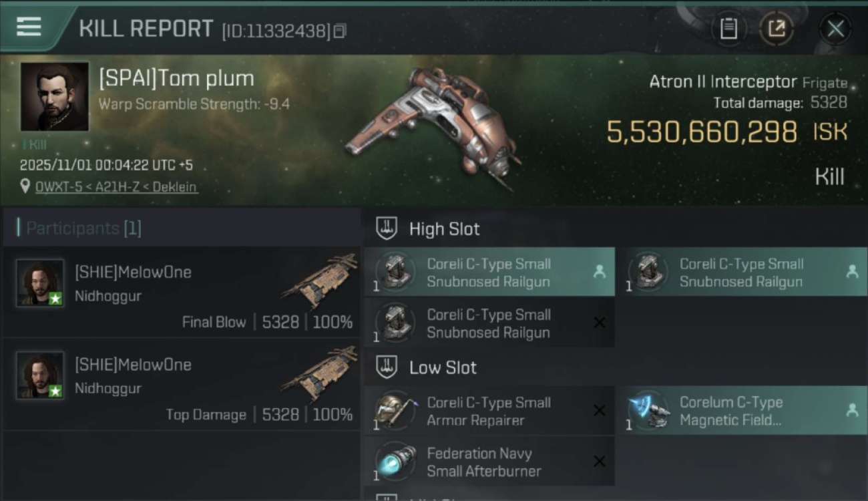868x501 pixels.
Task: Click the clipboard report icon
Action: coord(728,29)
